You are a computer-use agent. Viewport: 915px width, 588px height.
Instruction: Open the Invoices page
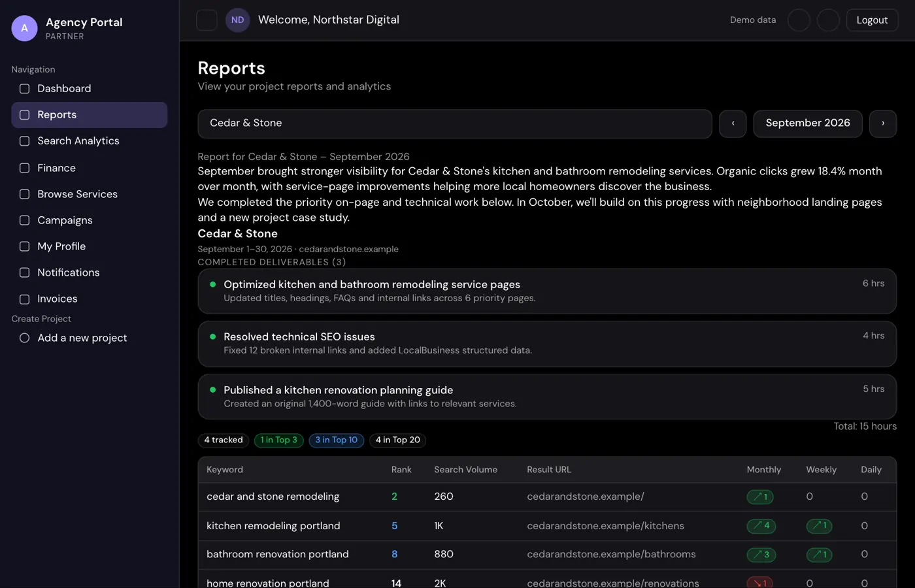point(90,299)
